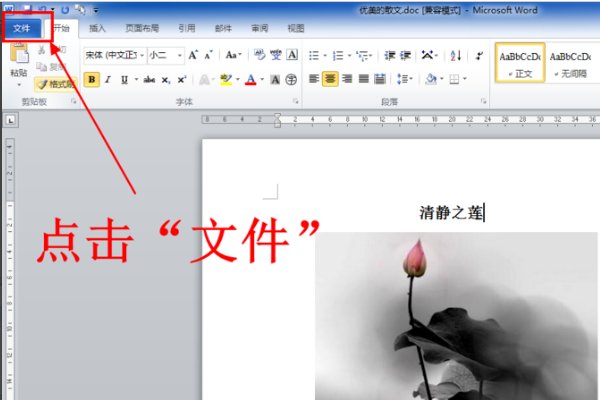The height and width of the screenshot is (400, 600).
Task: Click the sort A-Z icon
Action: click(455, 56)
